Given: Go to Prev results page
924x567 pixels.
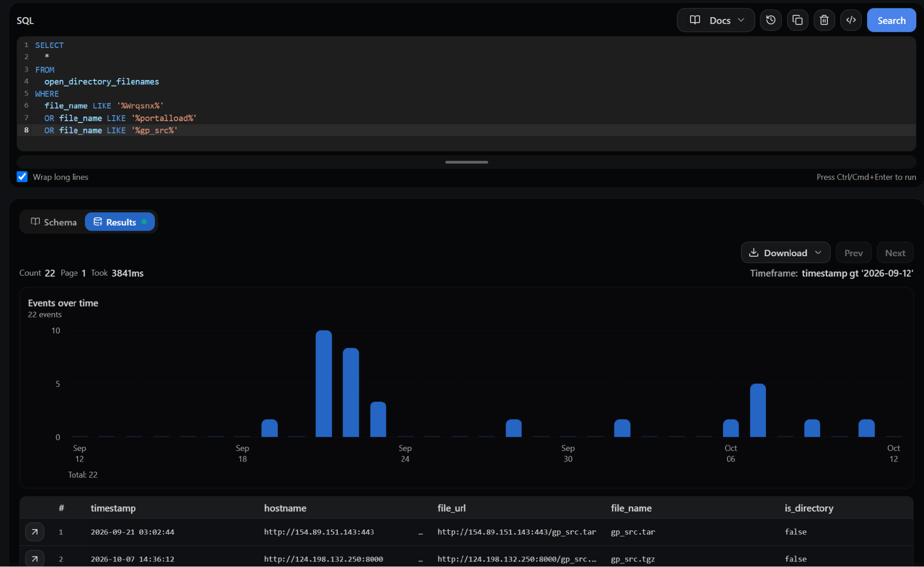Looking at the screenshot, I should (x=853, y=253).
